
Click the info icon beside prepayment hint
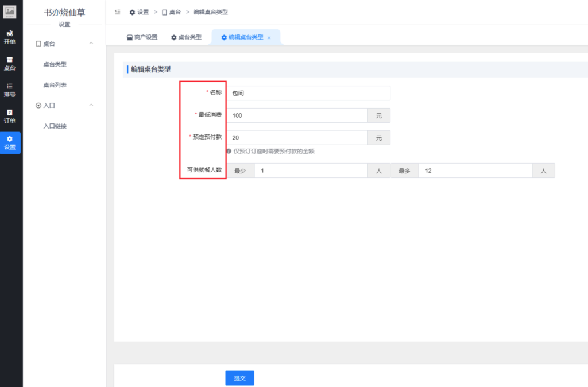click(229, 152)
